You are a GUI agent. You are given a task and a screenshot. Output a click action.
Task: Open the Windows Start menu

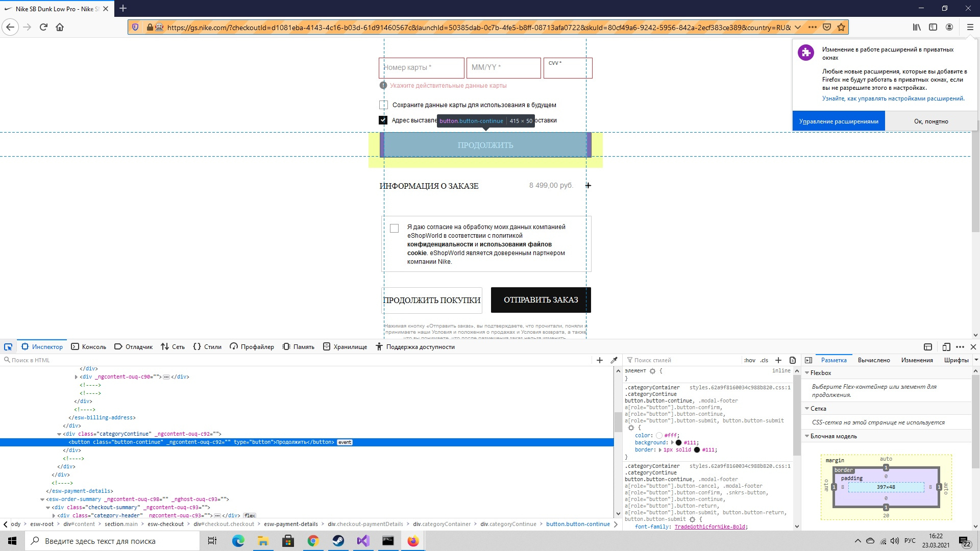12,541
